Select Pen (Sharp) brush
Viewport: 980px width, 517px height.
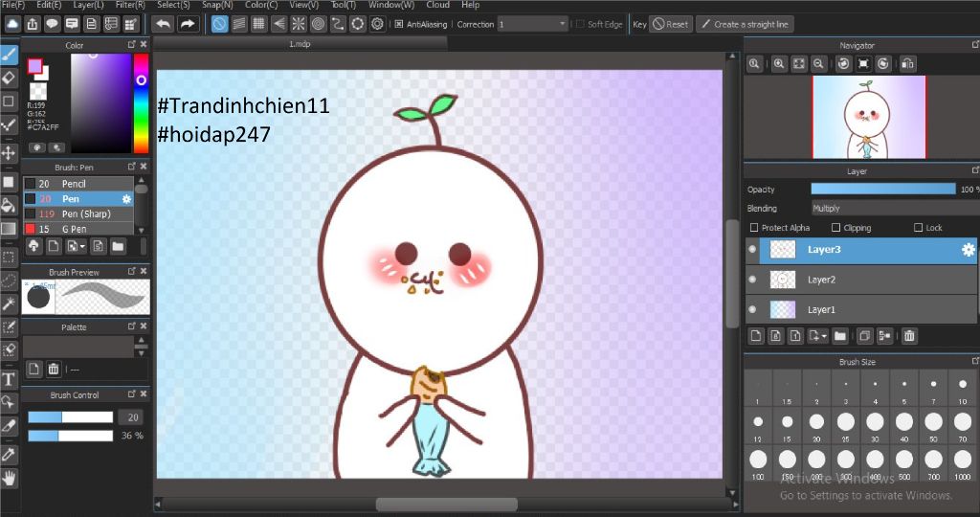(78, 214)
